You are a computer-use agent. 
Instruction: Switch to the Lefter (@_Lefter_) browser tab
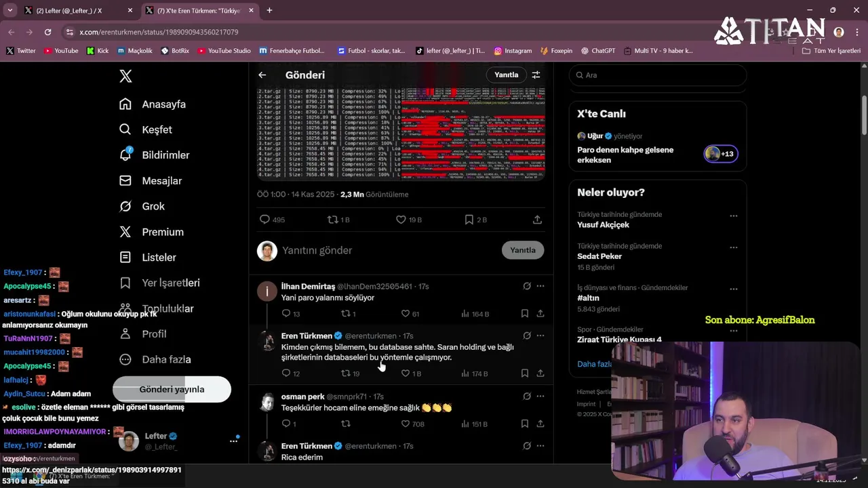coord(79,10)
